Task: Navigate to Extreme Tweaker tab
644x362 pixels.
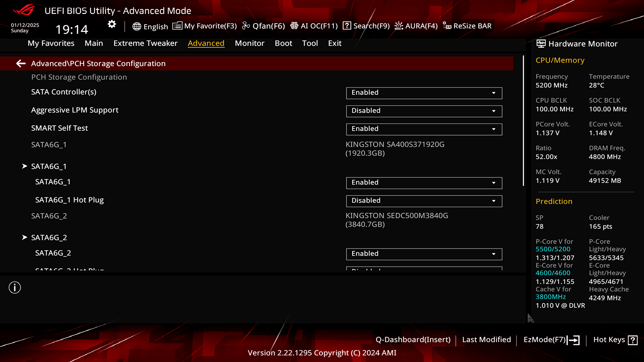Action: (146, 43)
